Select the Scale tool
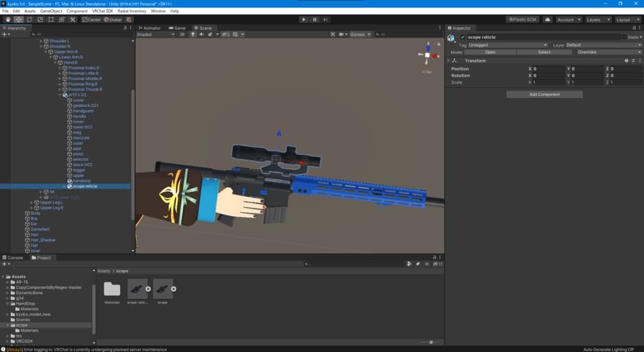 40,20
